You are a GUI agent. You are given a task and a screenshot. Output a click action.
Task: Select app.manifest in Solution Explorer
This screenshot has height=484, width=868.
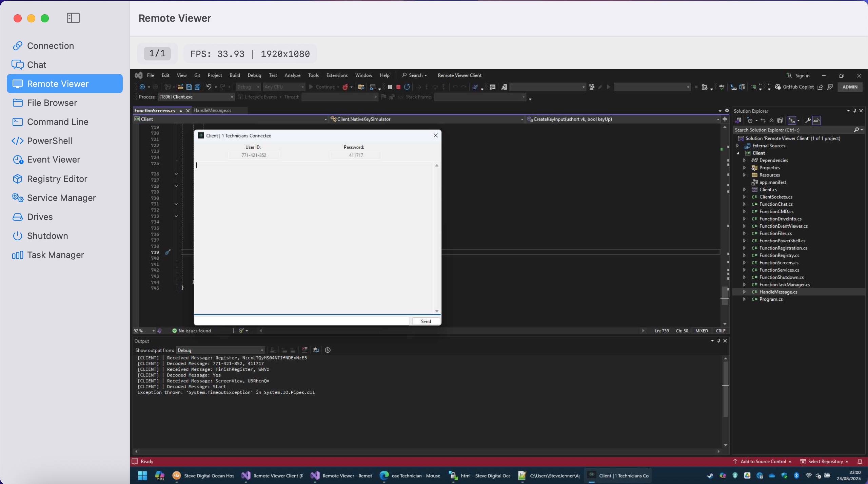772,182
